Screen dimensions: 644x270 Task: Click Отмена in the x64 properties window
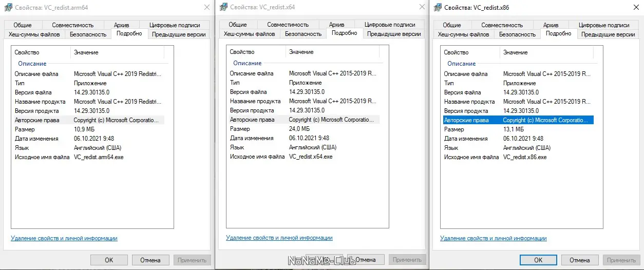(x=365, y=260)
